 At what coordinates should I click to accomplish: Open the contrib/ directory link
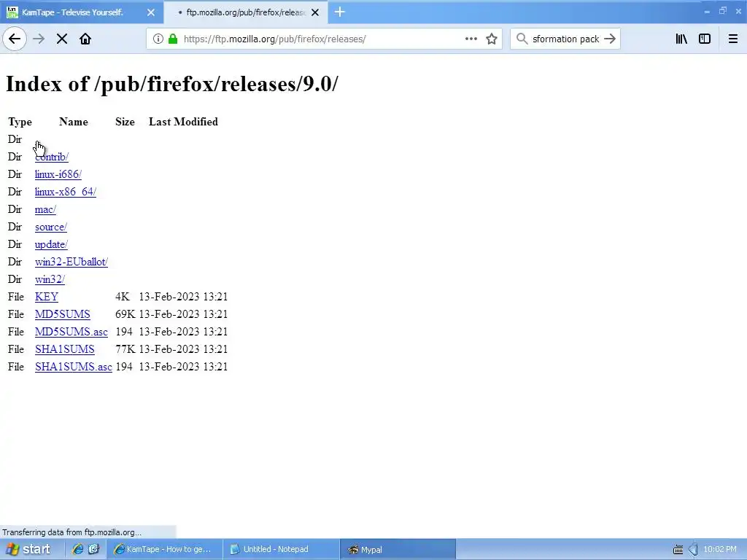(x=52, y=157)
